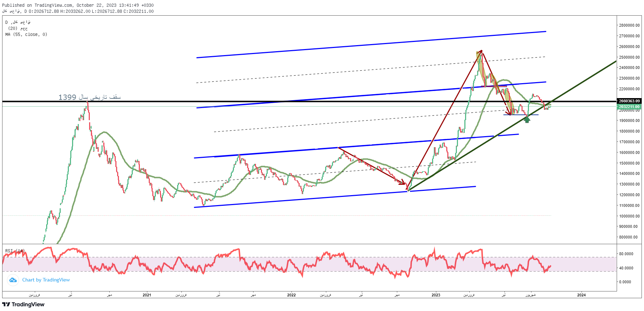This screenshot has height=311, width=644.
Task: Click the TradingView wordmark logo at bottom
Action: (x=23, y=305)
